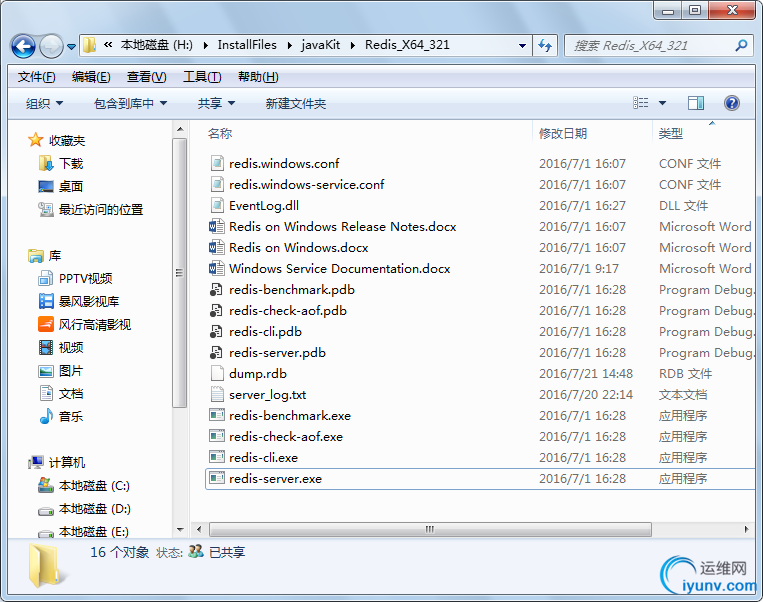Screen dimensions: 763x602
Task: Click the change view icon
Action: (x=640, y=103)
